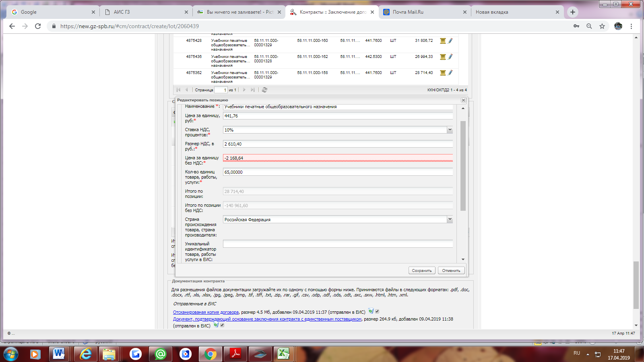
Task: Edit row 4875436 with the pencil icon
Action: point(450,57)
